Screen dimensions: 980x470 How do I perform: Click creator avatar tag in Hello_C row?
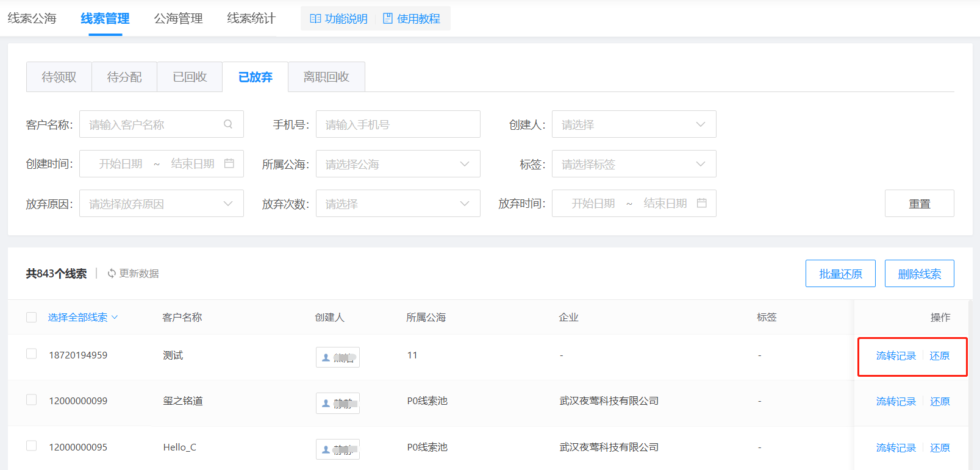pyautogui.click(x=338, y=449)
